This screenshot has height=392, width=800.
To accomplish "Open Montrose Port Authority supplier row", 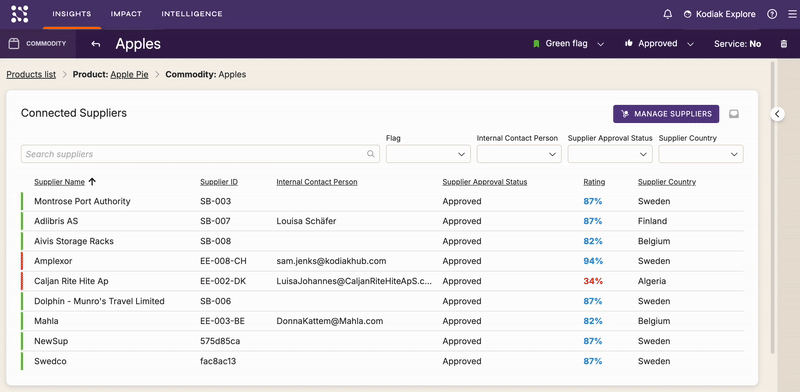I will [x=382, y=201].
